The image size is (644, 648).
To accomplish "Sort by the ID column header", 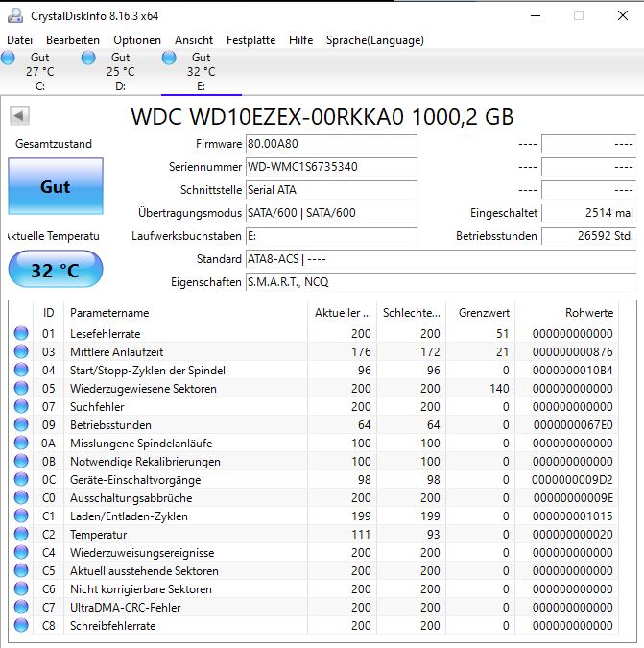I will [x=48, y=313].
